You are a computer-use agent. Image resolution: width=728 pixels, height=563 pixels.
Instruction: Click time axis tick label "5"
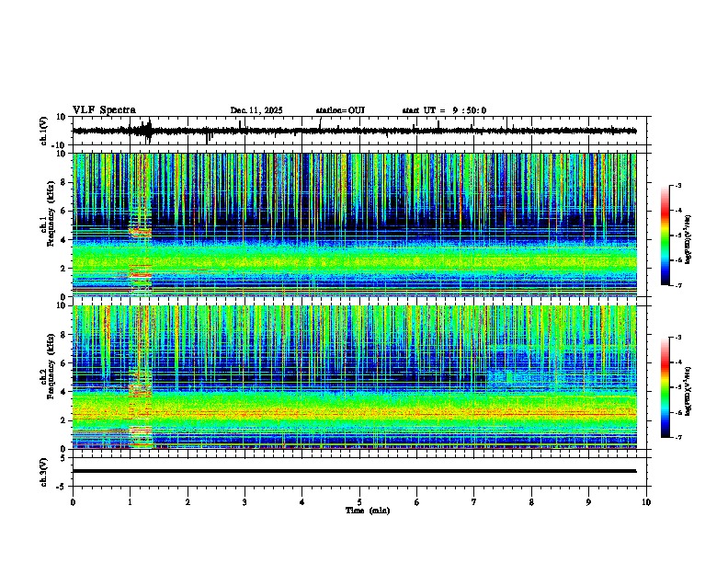tap(359, 502)
